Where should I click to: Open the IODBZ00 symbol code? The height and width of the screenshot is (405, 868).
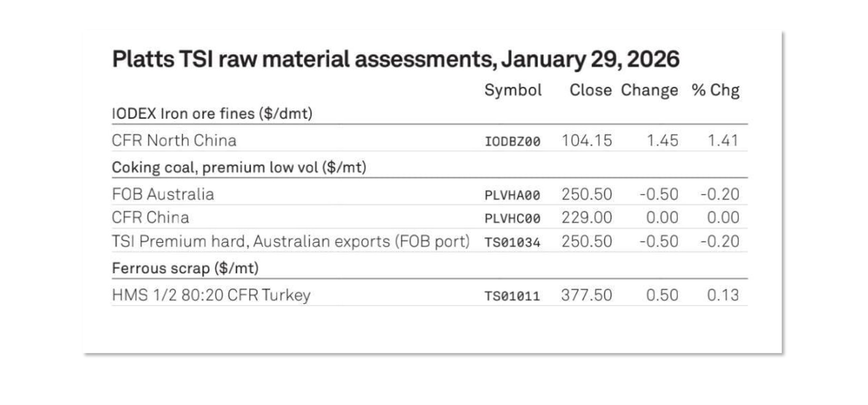[512, 141]
